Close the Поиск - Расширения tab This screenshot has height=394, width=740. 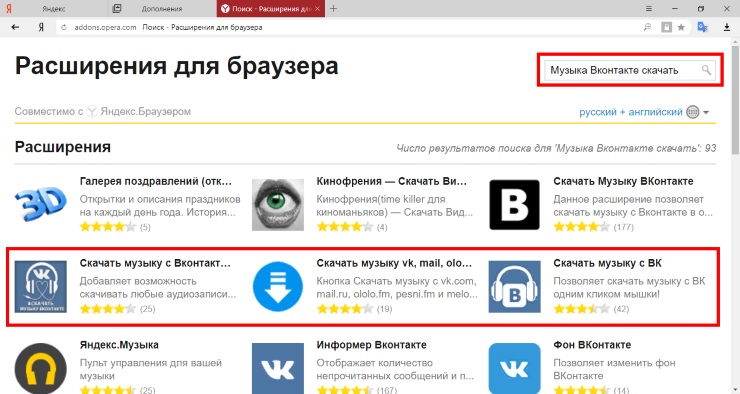317,8
